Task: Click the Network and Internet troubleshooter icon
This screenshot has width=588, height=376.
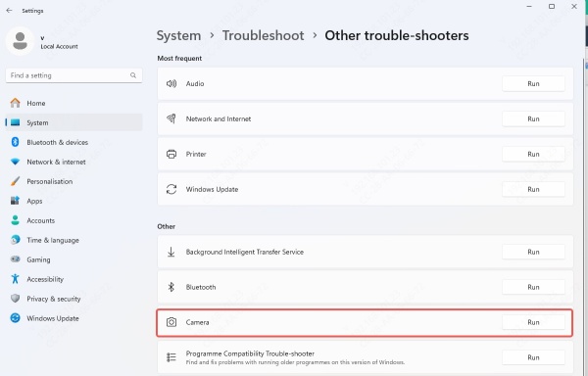Action: coord(171,118)
